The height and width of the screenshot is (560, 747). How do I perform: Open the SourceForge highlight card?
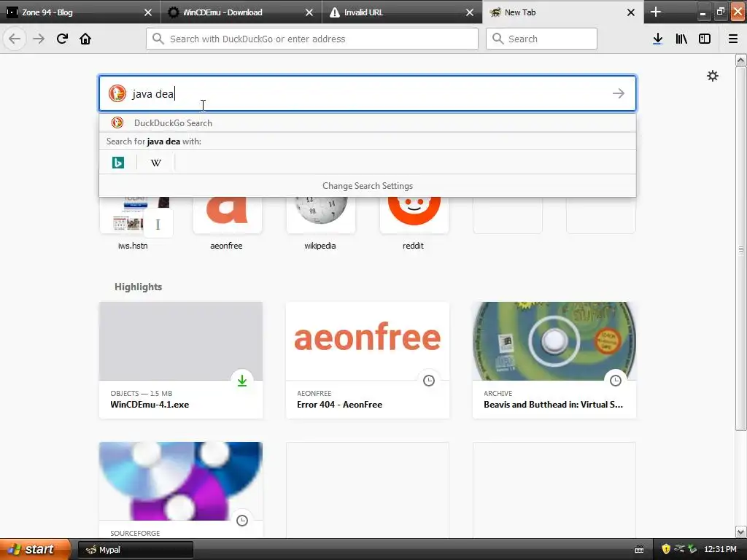[181, 490]
